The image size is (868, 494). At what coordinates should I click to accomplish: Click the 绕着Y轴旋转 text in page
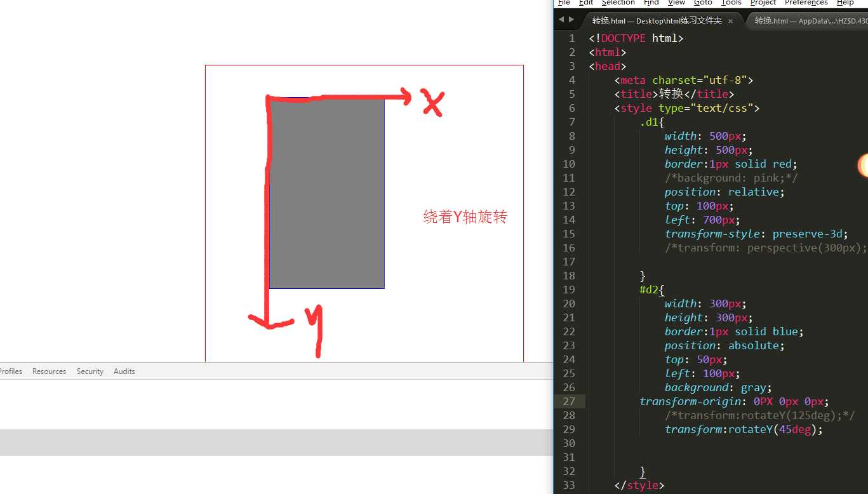click(465, 217)
